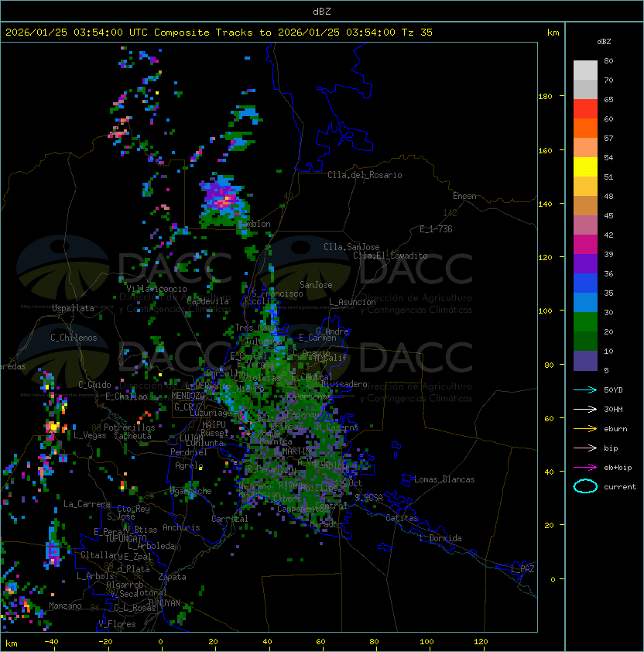
Task: Click the 180 km tick on right axis
Action: pyautogui.click(x=545, y=97)
